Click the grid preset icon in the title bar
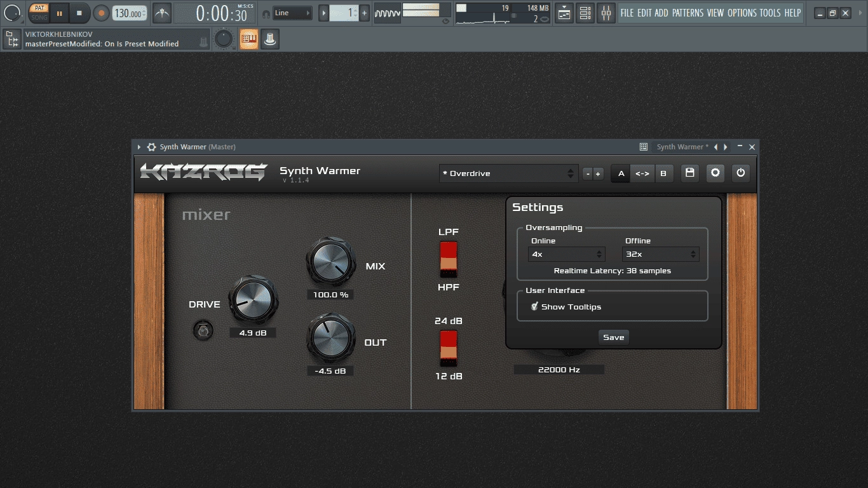This screenshot has width=868, height=488. (x=643, y=147)
